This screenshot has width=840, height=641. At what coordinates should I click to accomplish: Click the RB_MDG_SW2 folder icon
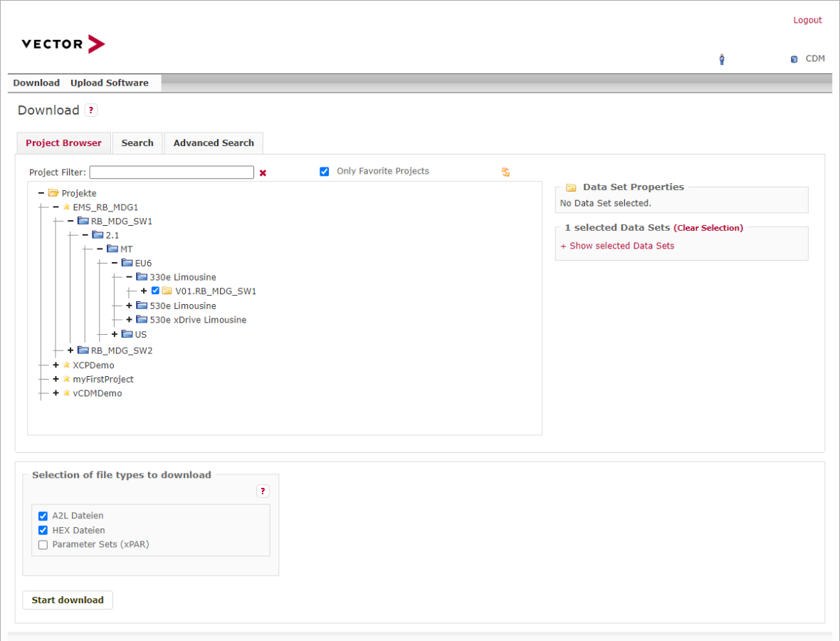83,350
